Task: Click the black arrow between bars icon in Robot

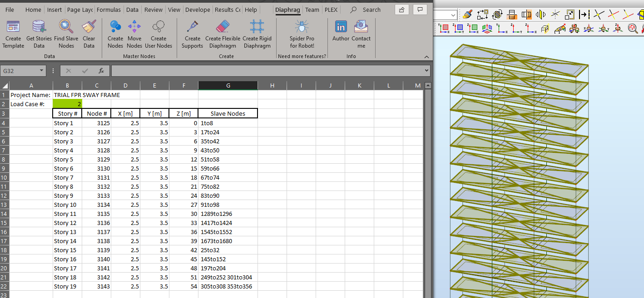Action: click(x=584, y=15)
